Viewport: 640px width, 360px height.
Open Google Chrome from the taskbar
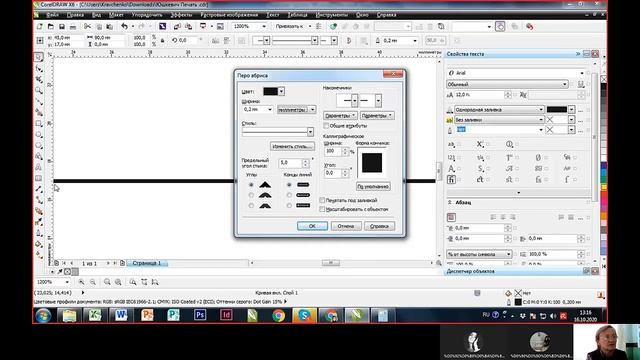(278, 315)
